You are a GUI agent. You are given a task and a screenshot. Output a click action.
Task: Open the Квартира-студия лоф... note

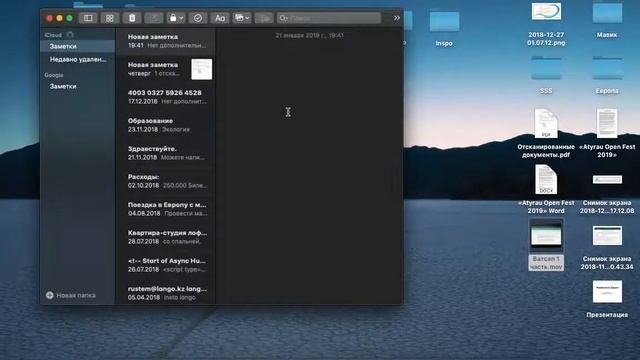point(166,237)
